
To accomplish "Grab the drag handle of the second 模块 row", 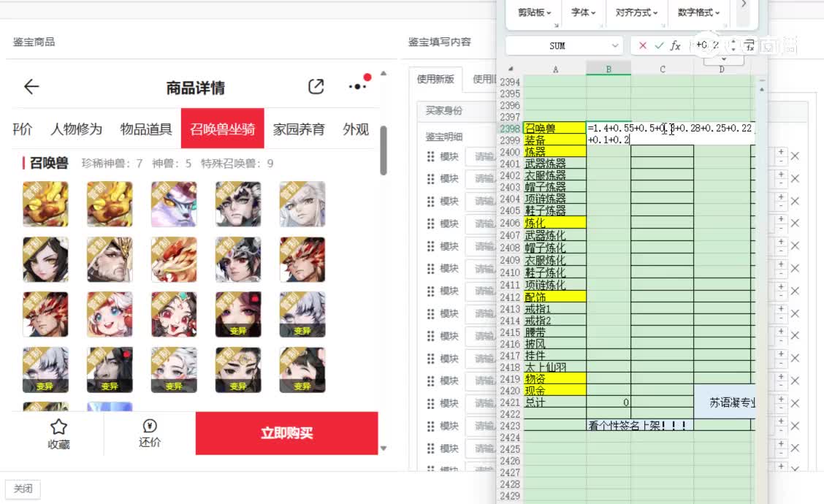I will click(x=430, y=179).
